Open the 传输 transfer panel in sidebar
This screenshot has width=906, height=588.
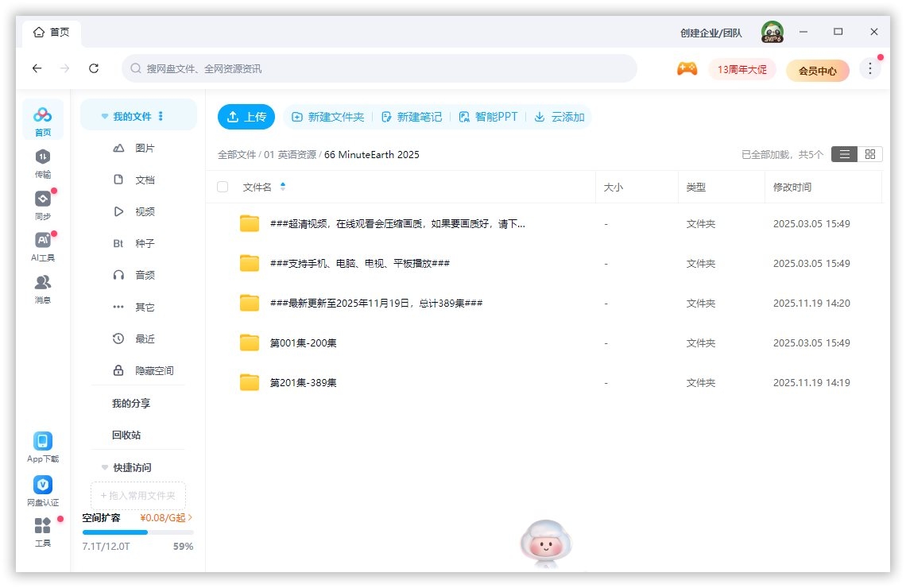[x=43, y=161]
